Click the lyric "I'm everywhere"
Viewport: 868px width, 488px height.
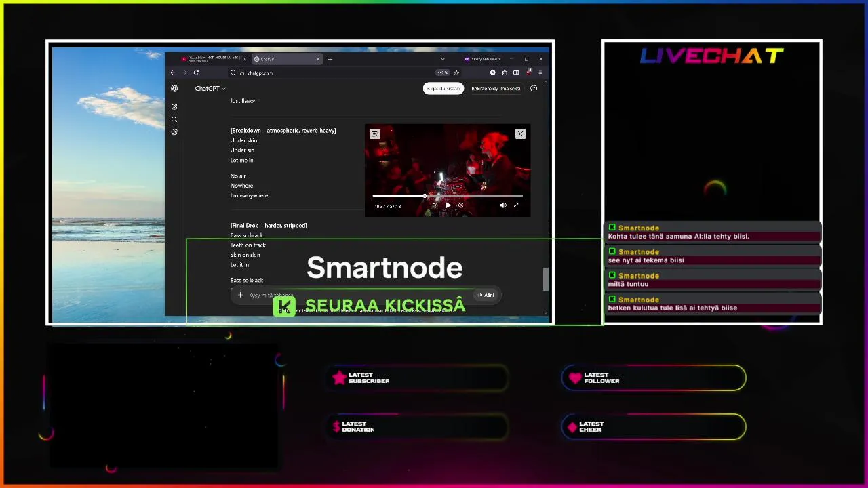249,195
